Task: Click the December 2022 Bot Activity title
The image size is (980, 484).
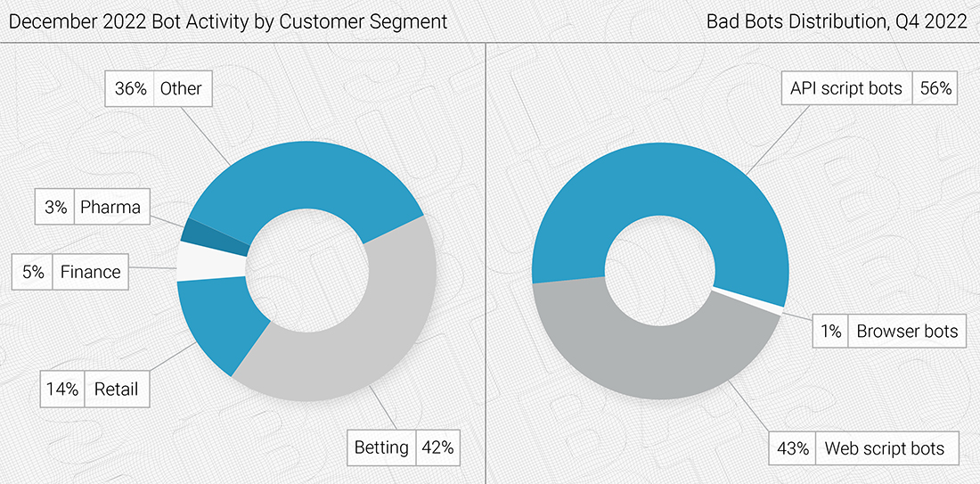Action: [x=228, y=22]
